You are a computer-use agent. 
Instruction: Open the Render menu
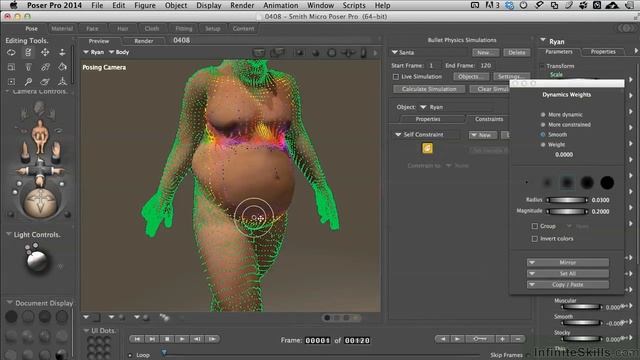coord(242,5)
